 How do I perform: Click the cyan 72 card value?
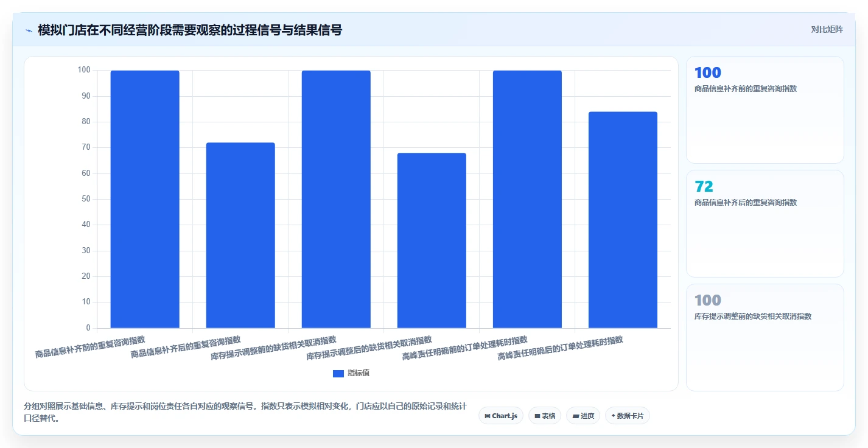pyautogui.click(x=704, y=187)
